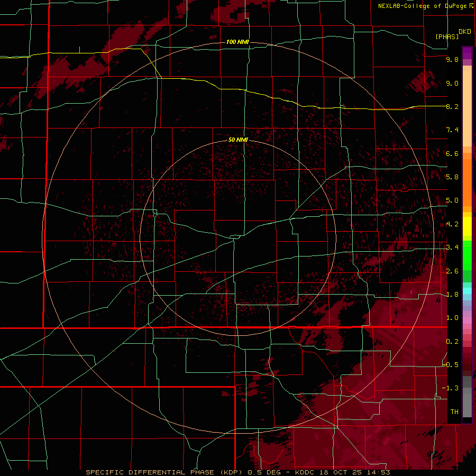Select the 7.4 legend value
Viewport: 476px width, 476px height.
[x=452, y=130]
